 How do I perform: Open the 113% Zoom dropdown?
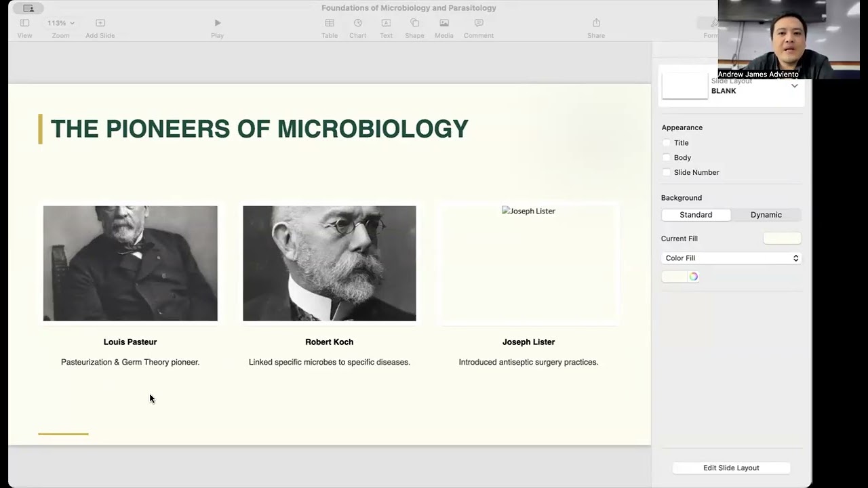click(60, 23)
